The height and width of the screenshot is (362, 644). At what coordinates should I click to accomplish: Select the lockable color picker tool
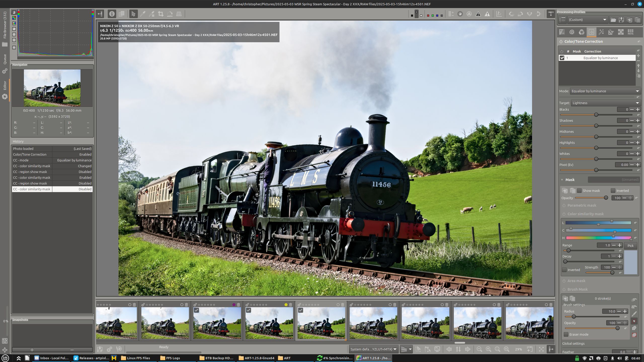(152, 14)
